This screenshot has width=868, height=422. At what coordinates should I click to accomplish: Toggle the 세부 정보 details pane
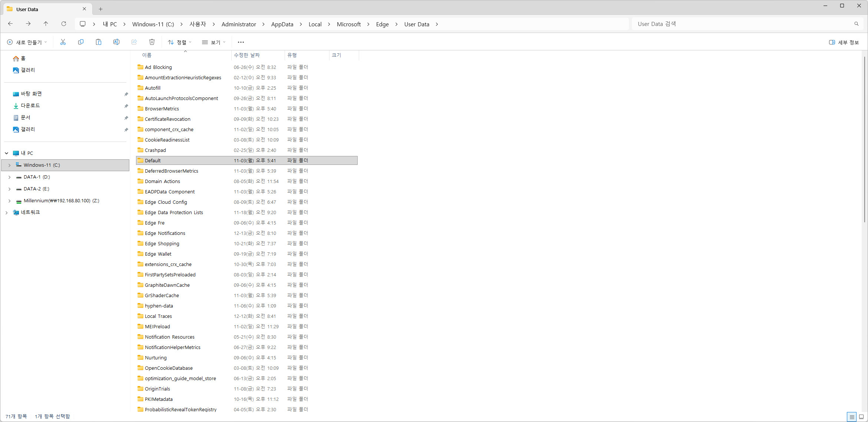[x=844, y=42]
